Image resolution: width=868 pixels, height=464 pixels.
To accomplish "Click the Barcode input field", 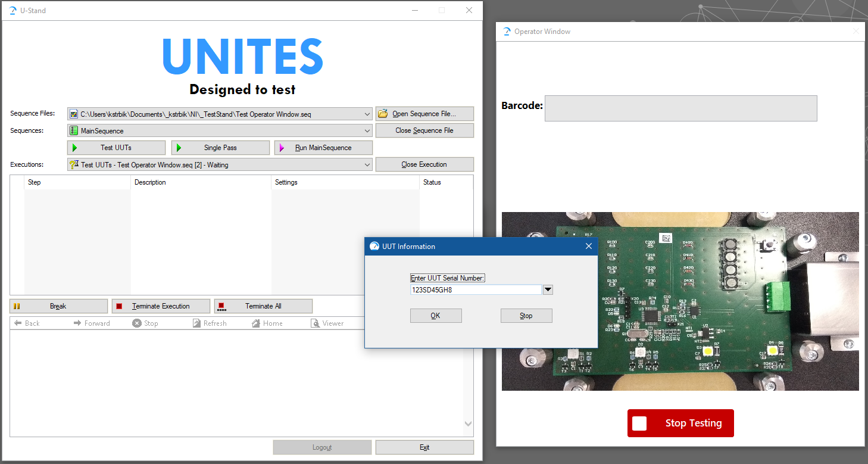I will (680, 108).
